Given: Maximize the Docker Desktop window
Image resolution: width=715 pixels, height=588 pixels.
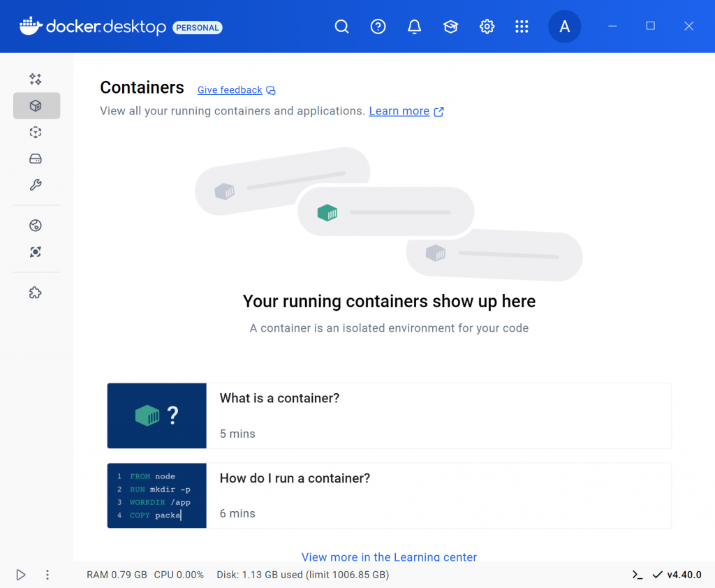Looking at the screenshot, I should pos(651,26).
